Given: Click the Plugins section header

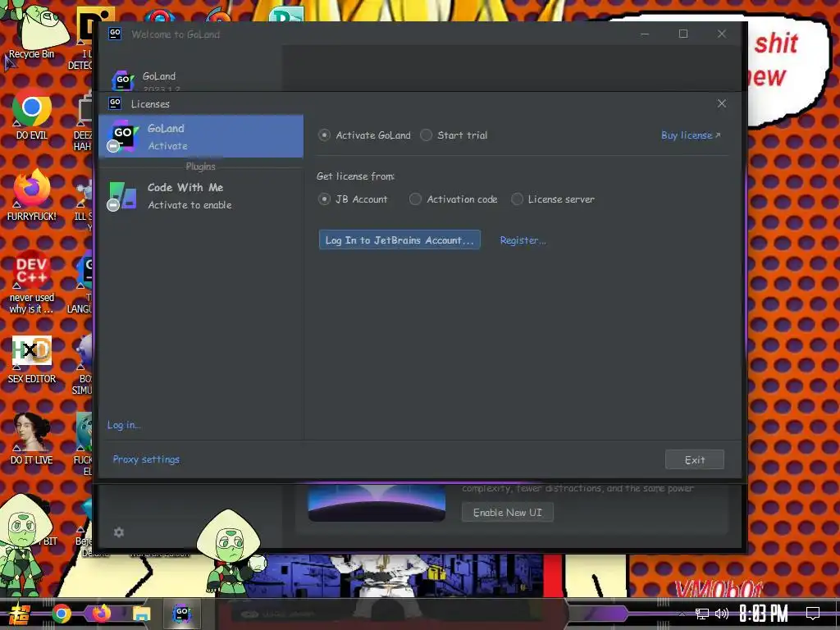Looking at the screenshot, I should point(200,167).
